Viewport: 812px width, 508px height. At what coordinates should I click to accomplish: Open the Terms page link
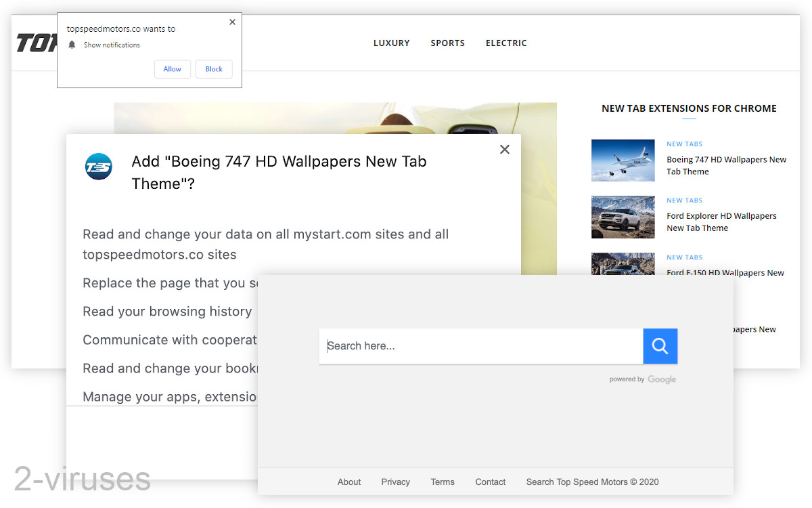(443, 482)
